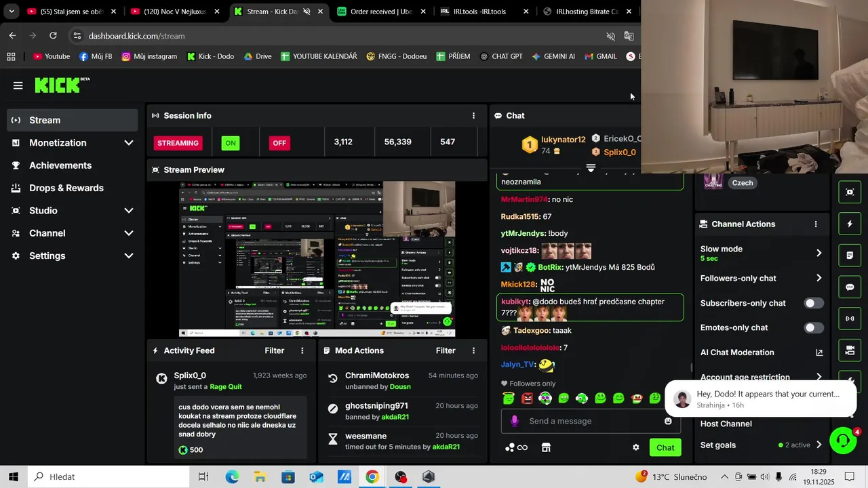
Task: Open the Kick hamburger navigation menu
Action: point(18,85)
